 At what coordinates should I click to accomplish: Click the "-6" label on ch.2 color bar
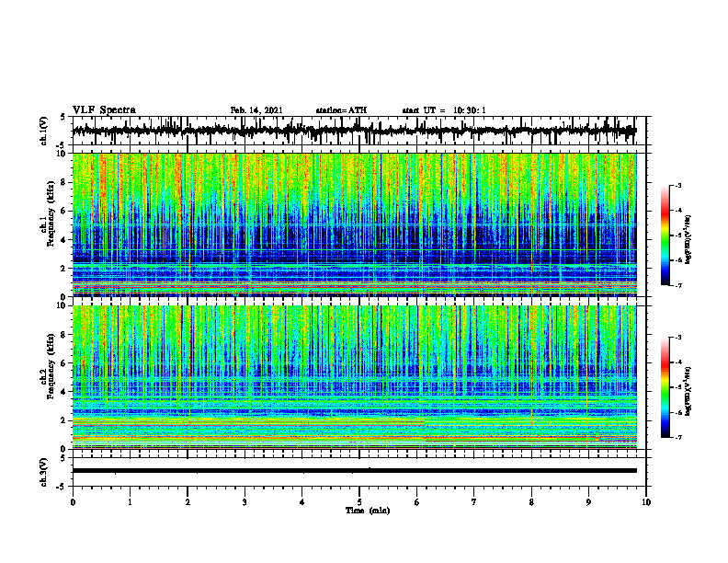(x=678, y=412)
